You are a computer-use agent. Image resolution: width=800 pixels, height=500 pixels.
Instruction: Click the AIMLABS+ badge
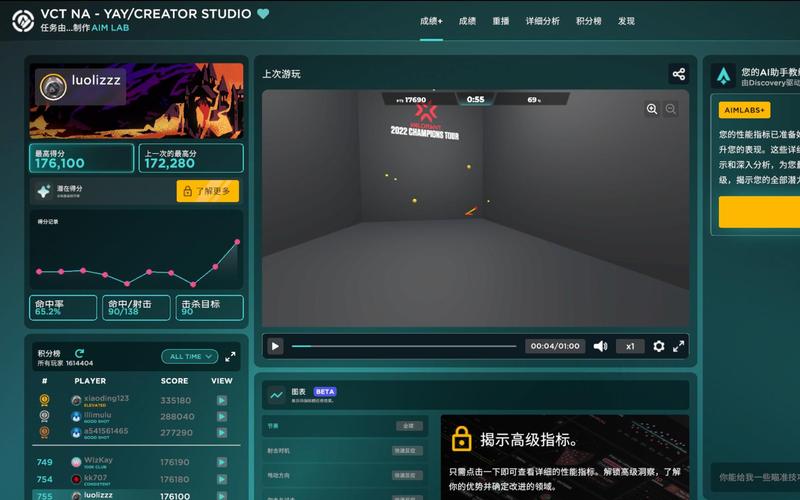[744, 110]
